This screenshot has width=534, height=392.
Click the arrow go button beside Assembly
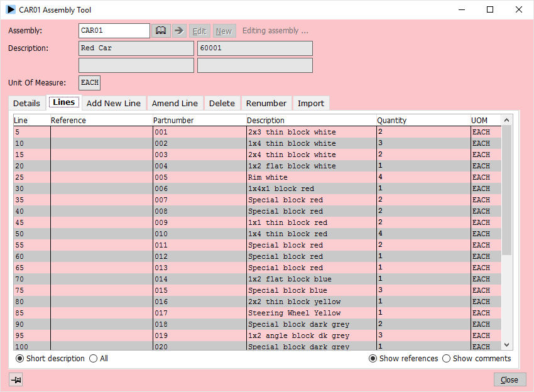pyautogui.click(x=179, y=31)
